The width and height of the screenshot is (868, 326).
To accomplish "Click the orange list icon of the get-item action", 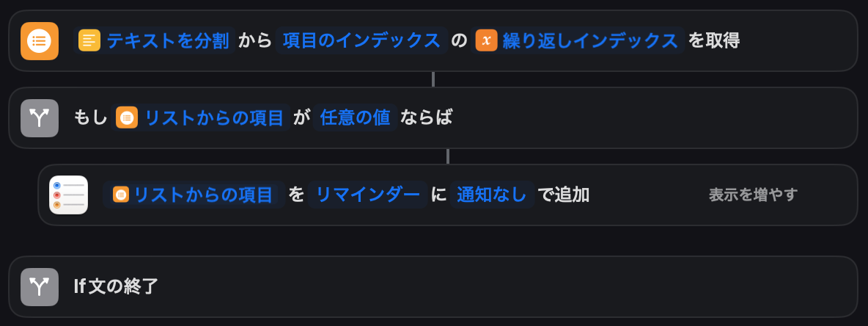I will [40, 41].
